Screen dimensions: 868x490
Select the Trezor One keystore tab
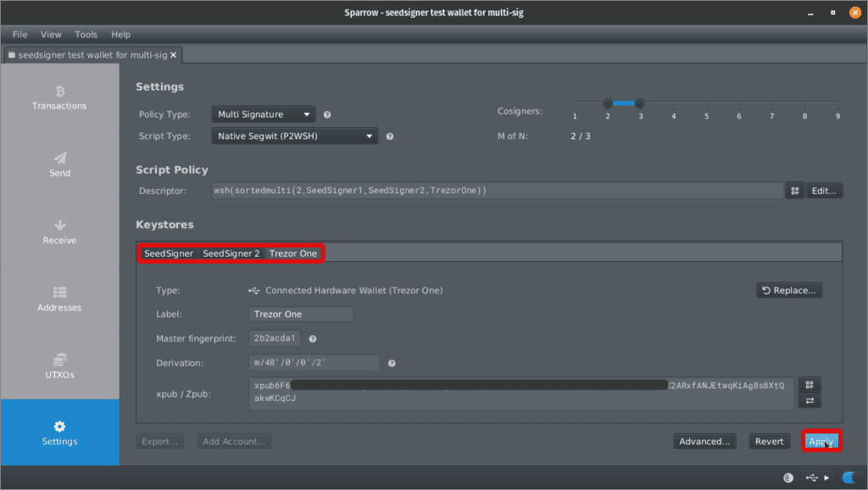pos(292,253)
